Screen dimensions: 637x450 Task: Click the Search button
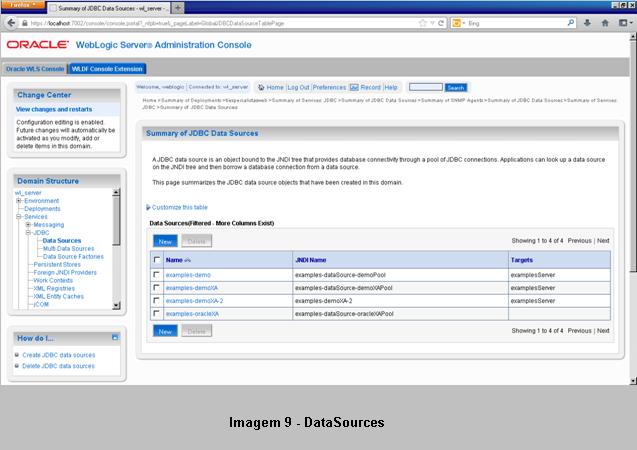[x=456, y=87]
